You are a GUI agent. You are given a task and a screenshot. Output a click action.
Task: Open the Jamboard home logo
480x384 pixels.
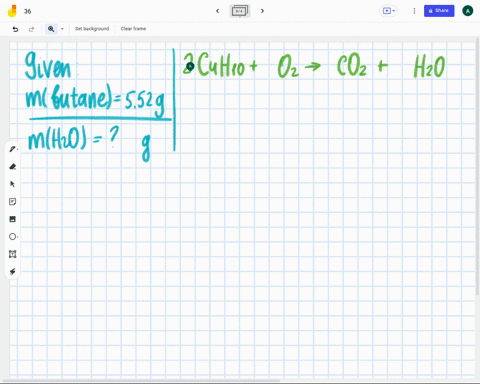12,11
